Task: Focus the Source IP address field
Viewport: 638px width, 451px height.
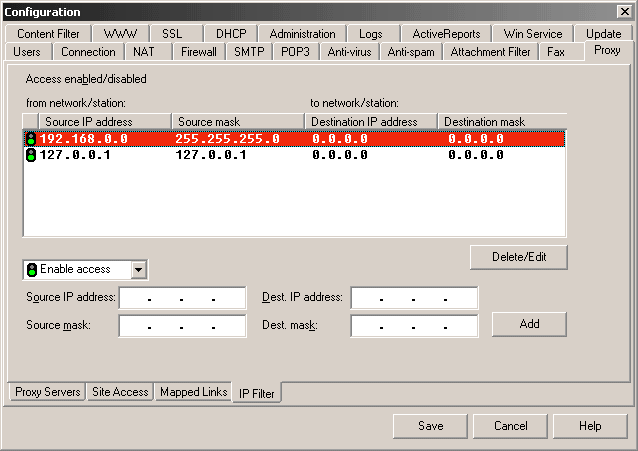Action: 182,298
